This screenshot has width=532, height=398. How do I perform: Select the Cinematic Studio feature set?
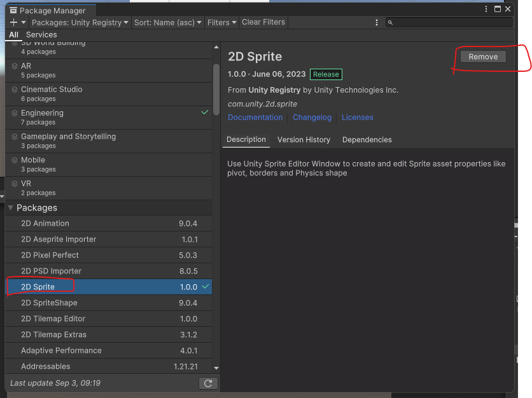coord(109,94)
